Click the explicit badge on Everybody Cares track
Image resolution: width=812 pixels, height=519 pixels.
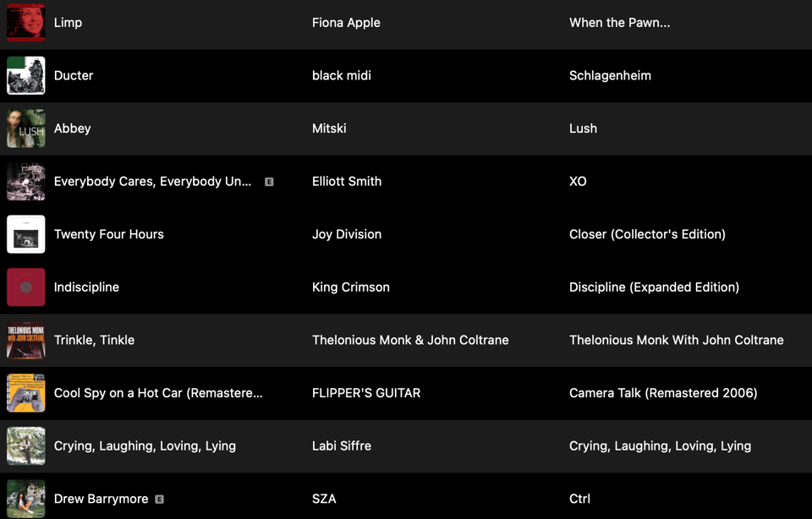click(x=269, y=182)
